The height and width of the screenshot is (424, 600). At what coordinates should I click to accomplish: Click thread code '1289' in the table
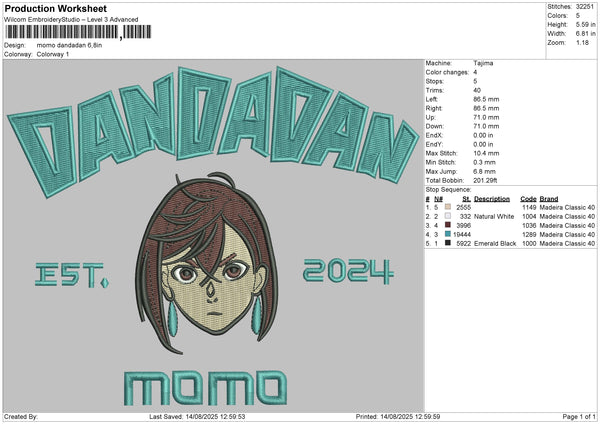tap(529, 235)
